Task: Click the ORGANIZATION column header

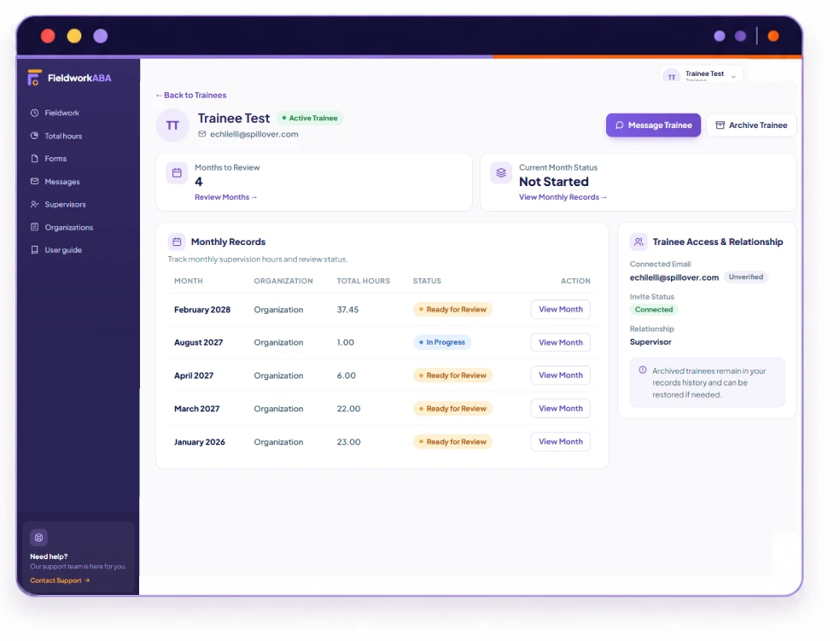Action: pos(283,281)
